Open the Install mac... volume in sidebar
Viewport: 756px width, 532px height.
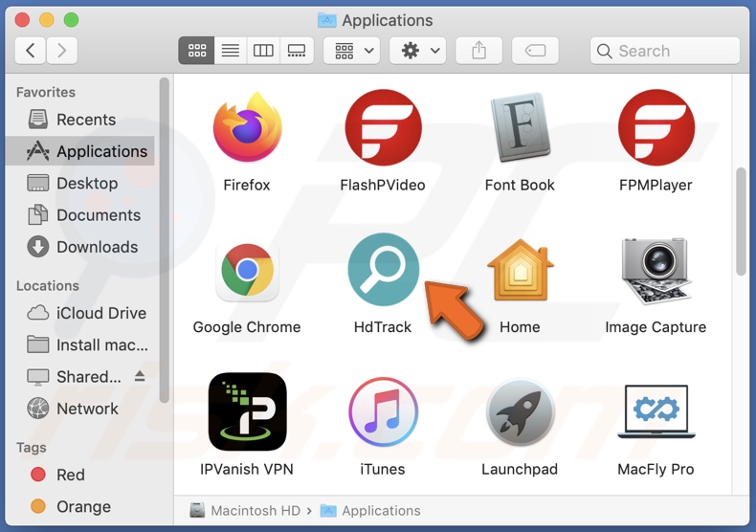pyautogui.click(x=80, y=345)
